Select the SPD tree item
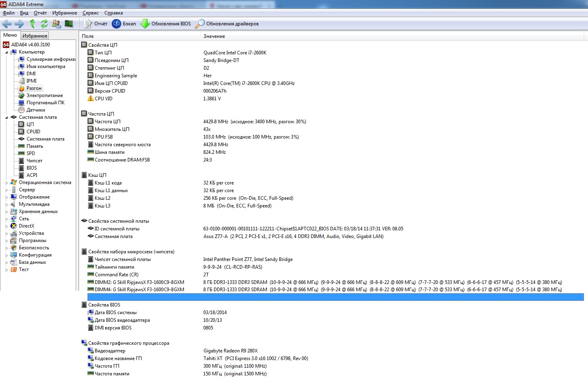Screen dimensions: 588x379 31,153
